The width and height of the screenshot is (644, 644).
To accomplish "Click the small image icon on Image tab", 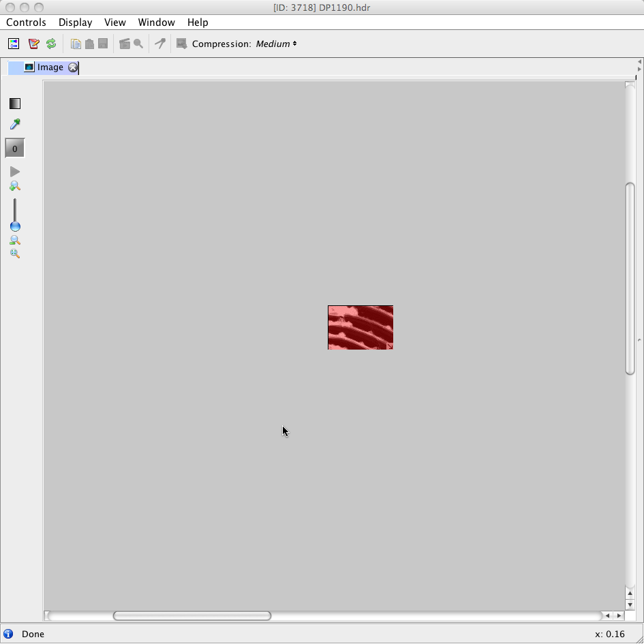I will coord(29,67).
